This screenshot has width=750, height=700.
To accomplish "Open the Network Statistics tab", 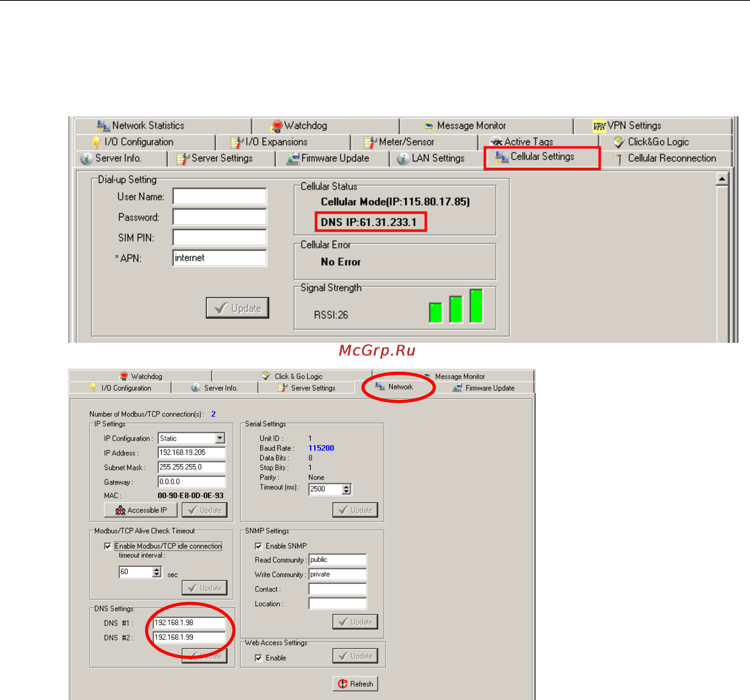I will tap(163, 126).
